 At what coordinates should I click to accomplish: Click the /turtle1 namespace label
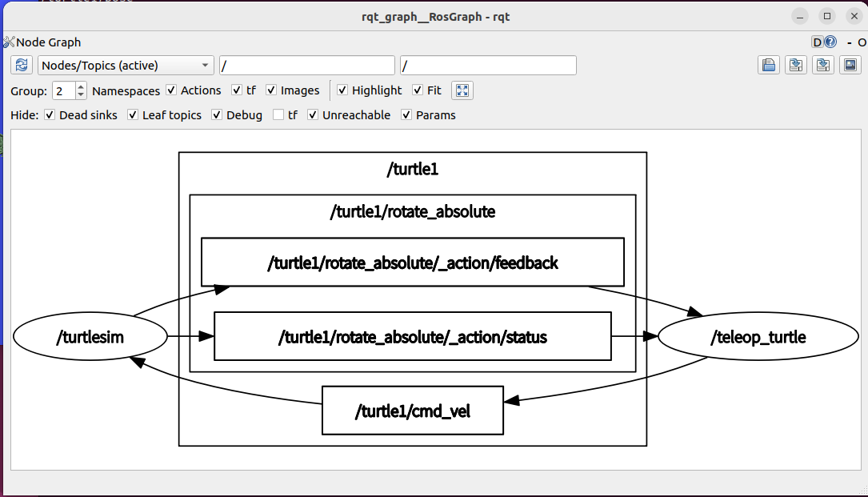tap(413, 169)
